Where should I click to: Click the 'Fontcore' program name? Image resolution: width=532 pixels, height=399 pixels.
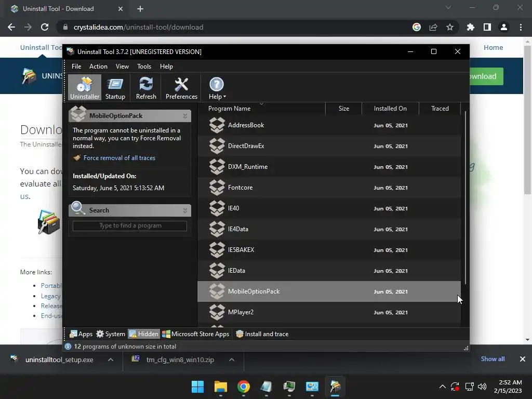(240, 188)
